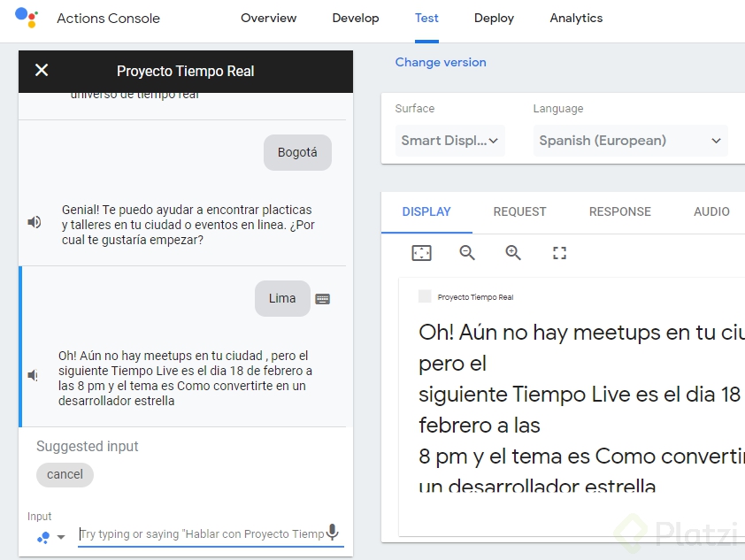Click the project icon placeholder in the preview
This screenshot has width=745, height=560.
(x=425, y=296)
